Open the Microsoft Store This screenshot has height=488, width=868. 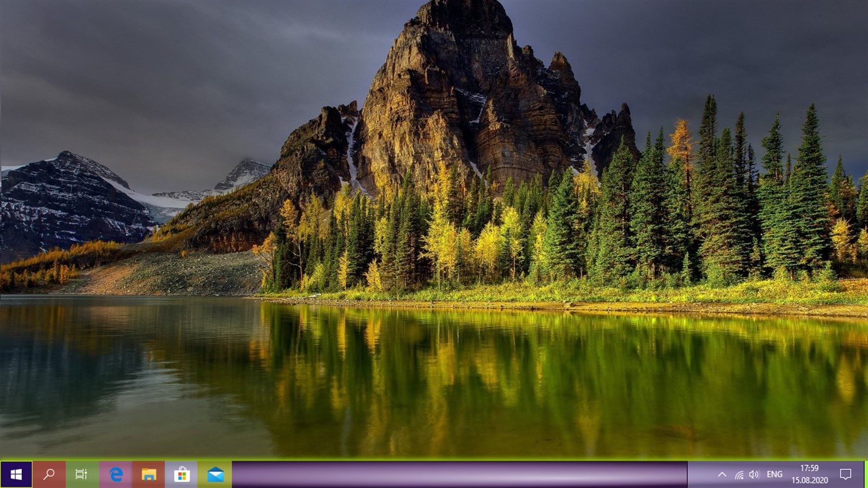181,474
